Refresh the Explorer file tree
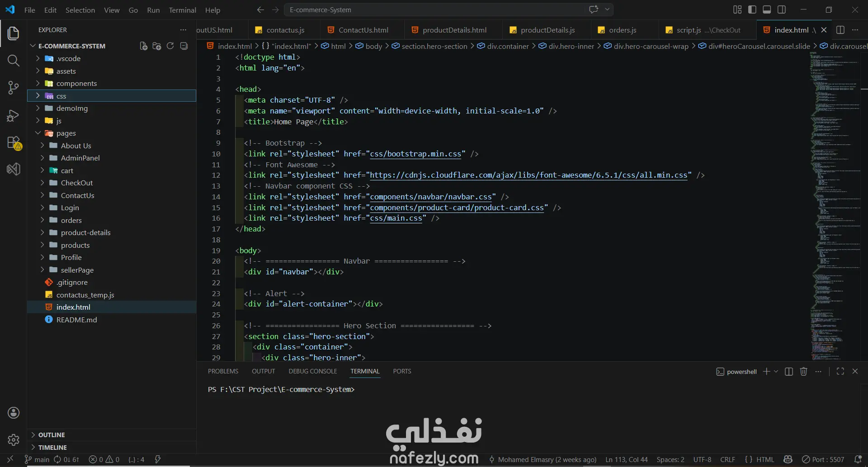Viewport: 868px width, 467px height. (x=170, y=46)
